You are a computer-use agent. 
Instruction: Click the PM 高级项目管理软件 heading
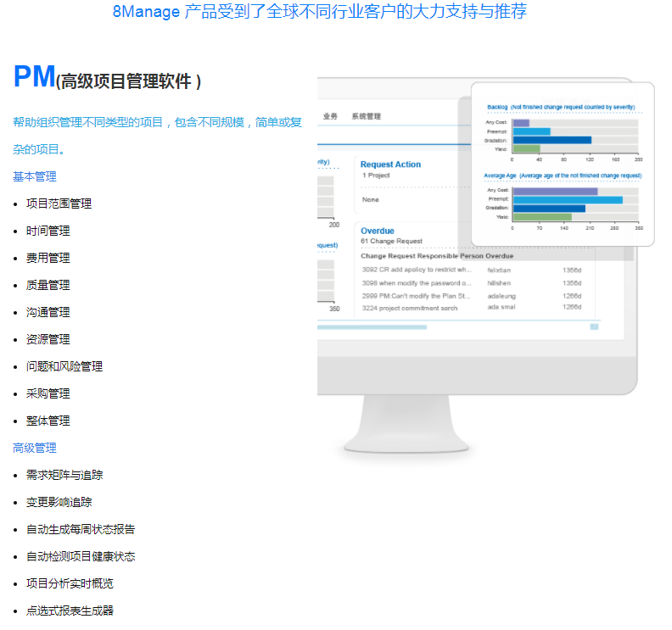(x=107, y=77)
